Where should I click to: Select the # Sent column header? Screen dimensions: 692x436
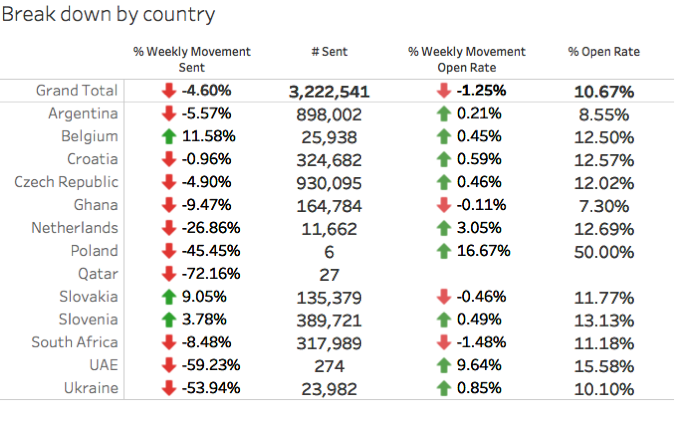(x=329, y=52)
